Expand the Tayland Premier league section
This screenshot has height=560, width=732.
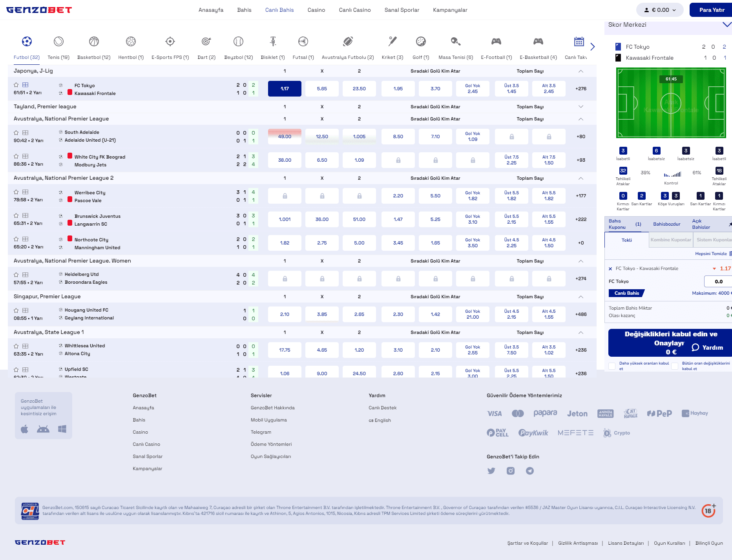coord(581,107)
